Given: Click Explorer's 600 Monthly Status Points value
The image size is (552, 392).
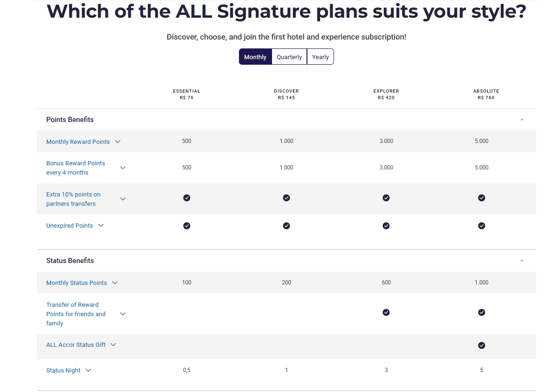Looking at the screenshot, I should tap(386, 283).
